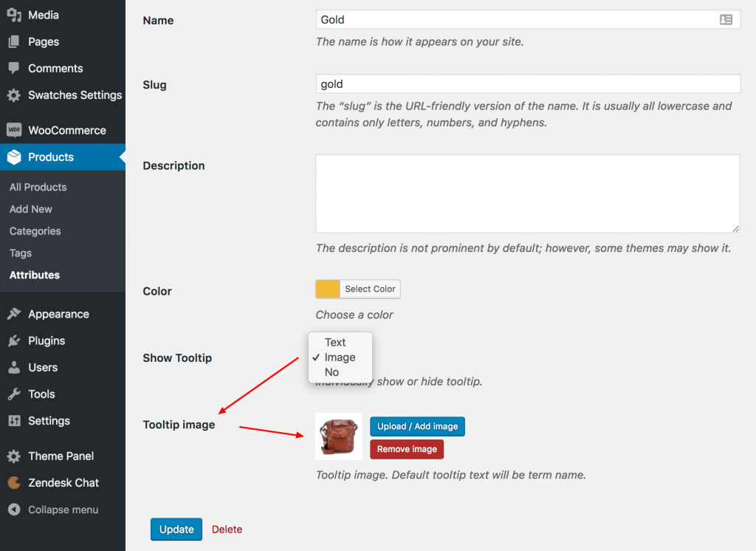756x551 pixels.
Task: Click the WooCommerce logo icon
Action: pyautogui.click(x=13, y=130)
